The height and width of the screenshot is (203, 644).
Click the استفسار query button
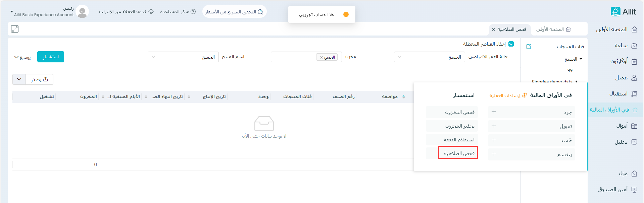51,57
